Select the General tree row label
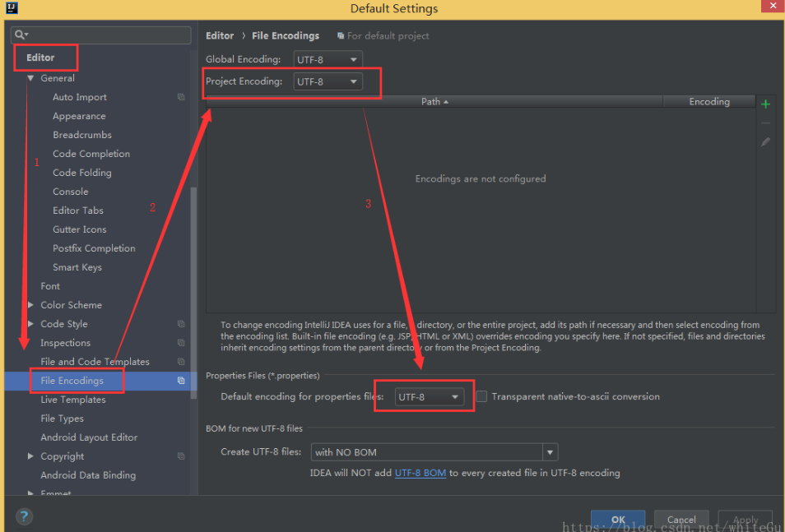This screenshot has height=532, width=785. coord(58,78)
